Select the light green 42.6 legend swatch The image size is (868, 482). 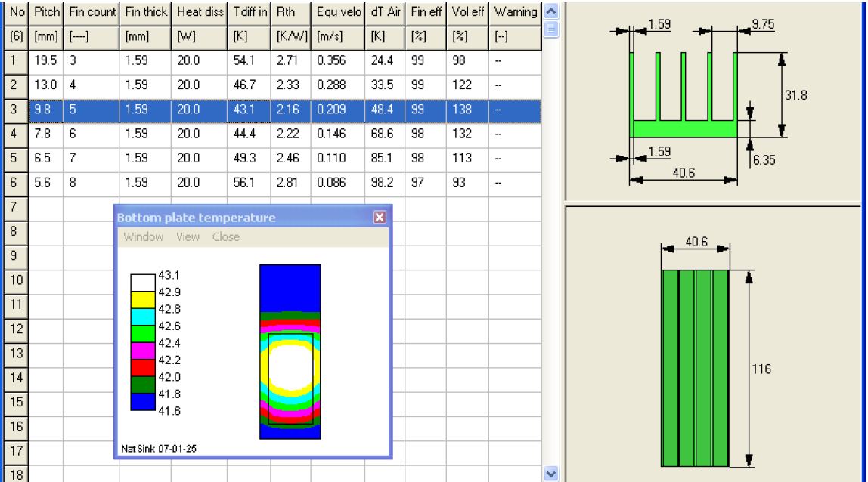tap(143, 334)
